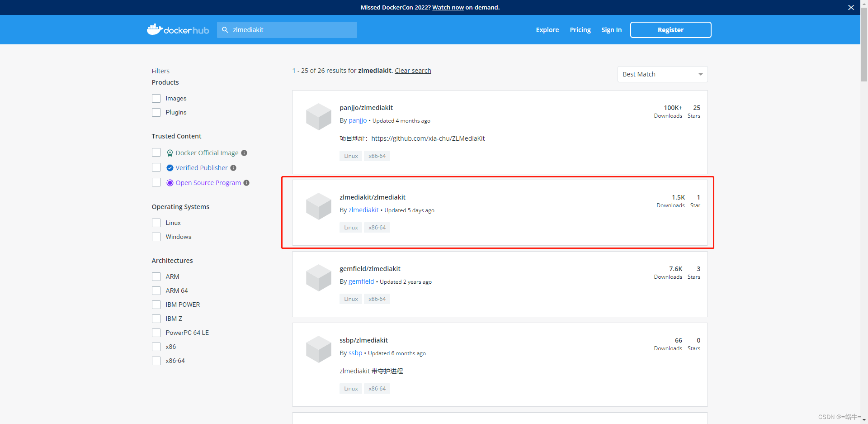Open the ssbp/zlmediakit result title
The height and width of the screenshot is (424, 868).
click(363, 340)
